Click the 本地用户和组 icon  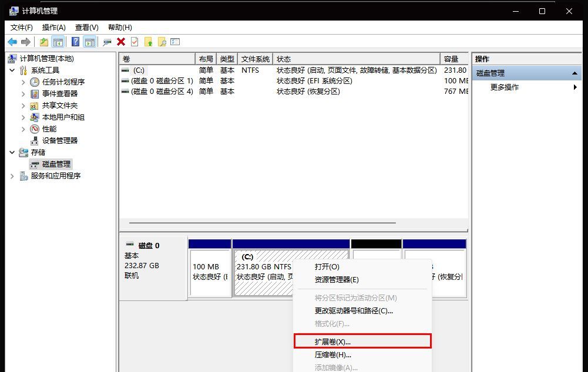pyautogui.click(x=35, y=117)
